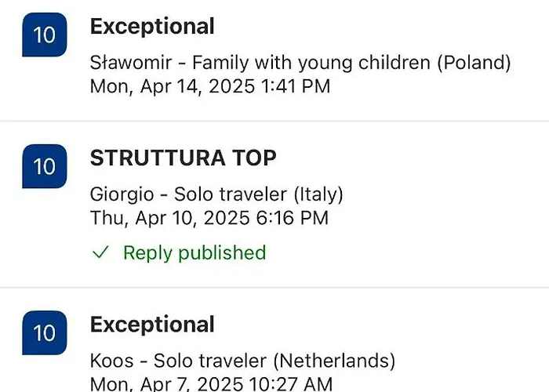Click reviewer line Giorgio - Solo traveler
Image resolution: width=549 pixels, height=392 pixels.
pos(216,194)
